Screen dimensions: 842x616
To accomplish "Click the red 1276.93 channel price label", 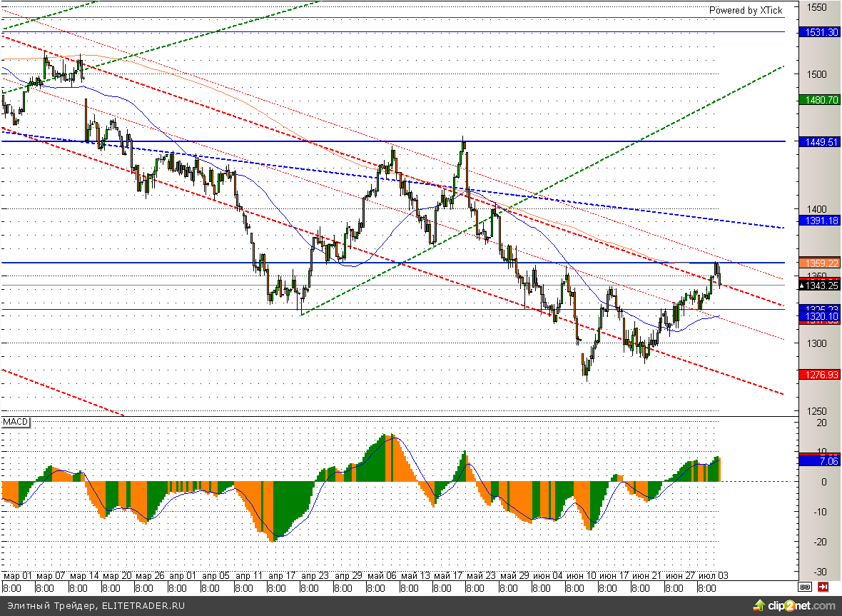I will point(820,374).
